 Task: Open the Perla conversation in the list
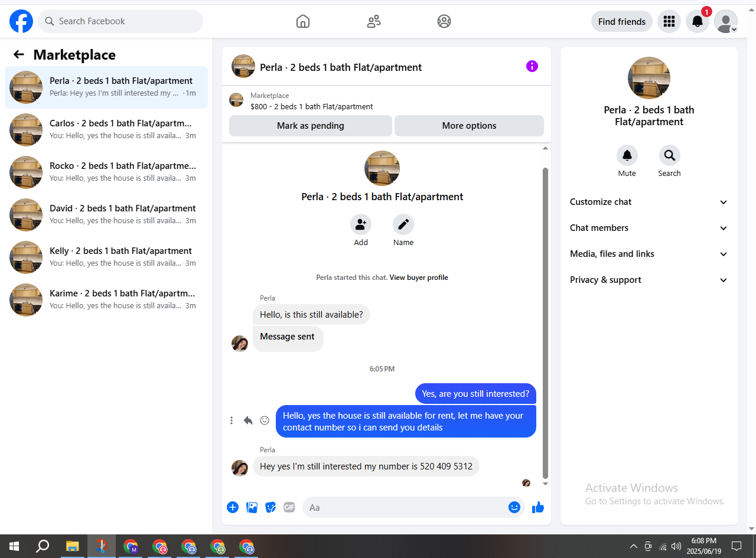point(106,87)
